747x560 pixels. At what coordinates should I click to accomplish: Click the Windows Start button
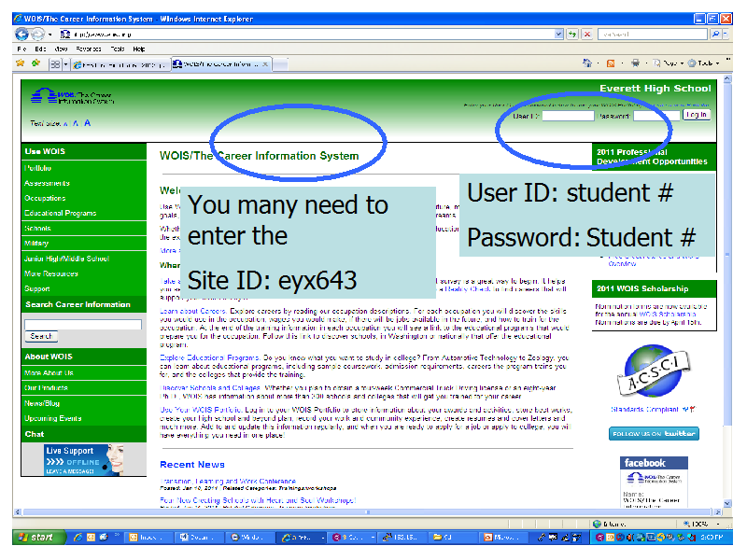tap(38, 538)
